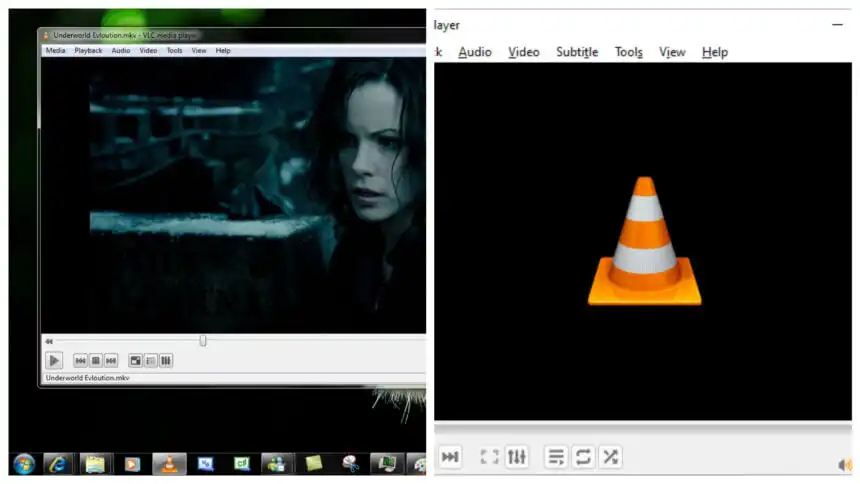Open the Subtitle menu
The image size is (860, 484).
point(577,52)
